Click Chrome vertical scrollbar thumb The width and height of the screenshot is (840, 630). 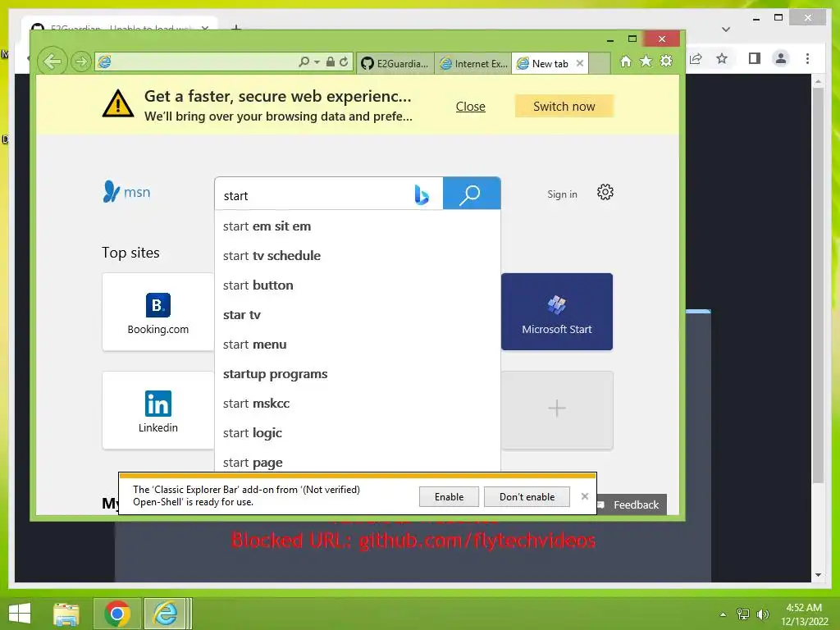[x=818, y=285]
